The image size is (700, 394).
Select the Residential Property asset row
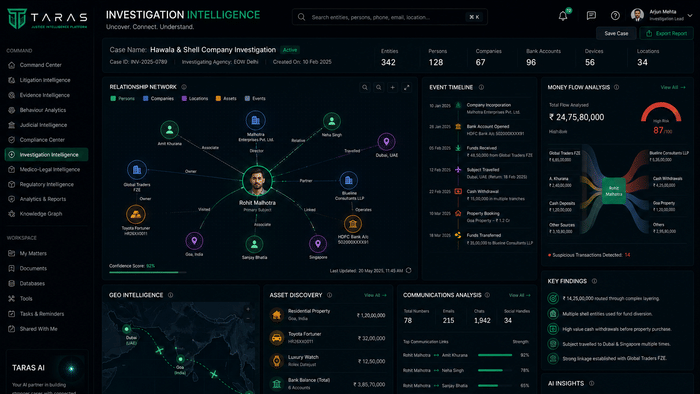coord(328,315)
